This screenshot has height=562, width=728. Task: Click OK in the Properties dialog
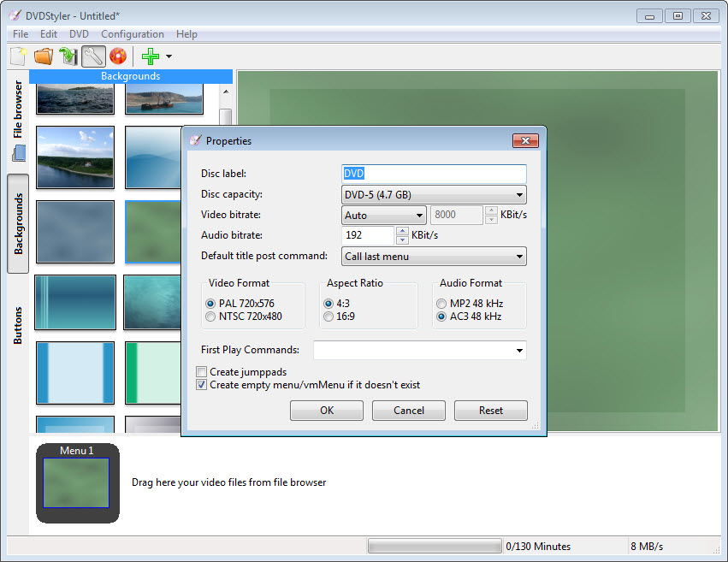pos(327,411)
